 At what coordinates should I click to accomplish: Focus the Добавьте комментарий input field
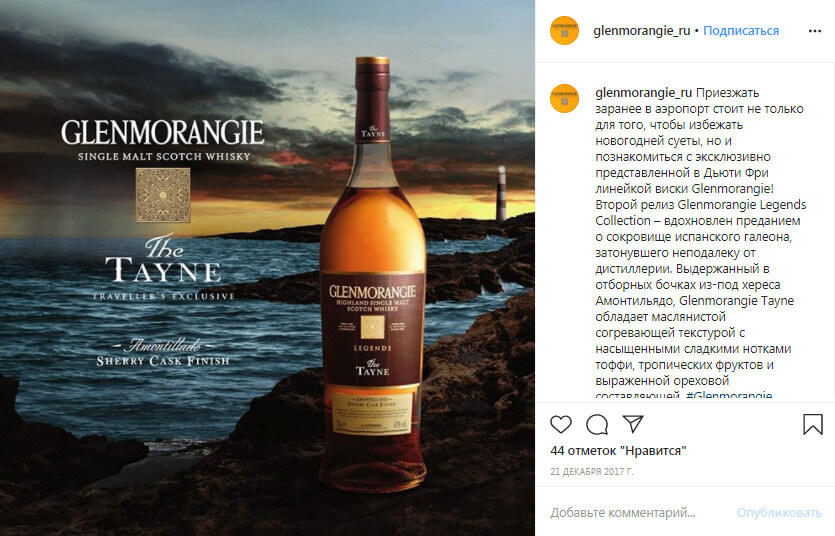pos(638,513)
